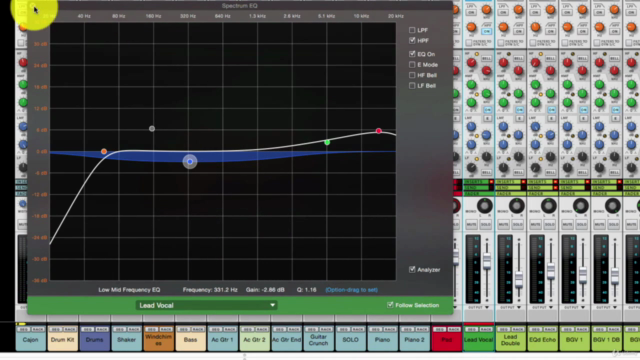The width and height of the screenshot is (640, 360).
Task: Select the blue low-mid node on EQ curve
Action: point(190,162)
